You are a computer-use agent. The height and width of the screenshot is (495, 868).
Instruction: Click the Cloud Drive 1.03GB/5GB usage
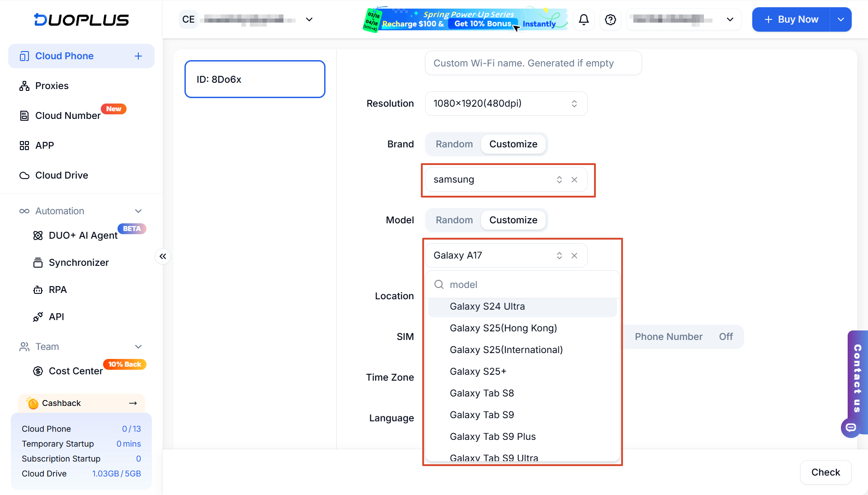(117, 474)
